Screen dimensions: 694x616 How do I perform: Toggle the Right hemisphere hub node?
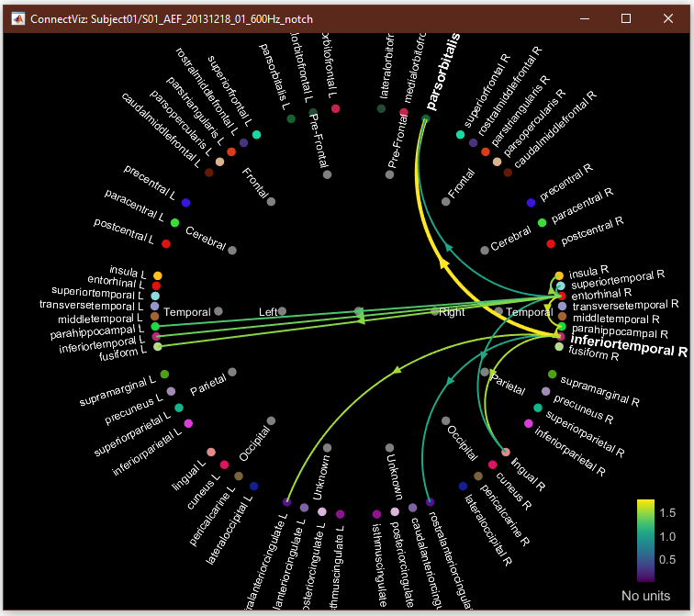pyautogui.click(x=434, y=311)
